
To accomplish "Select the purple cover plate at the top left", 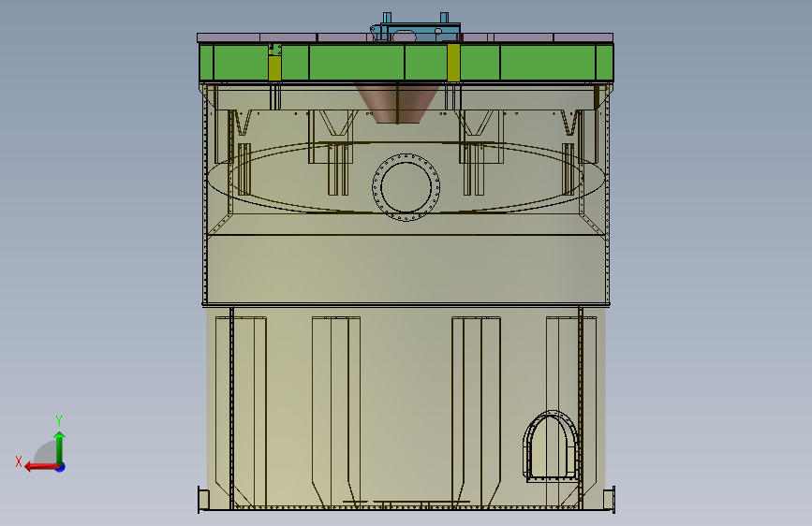I will 229,37.
